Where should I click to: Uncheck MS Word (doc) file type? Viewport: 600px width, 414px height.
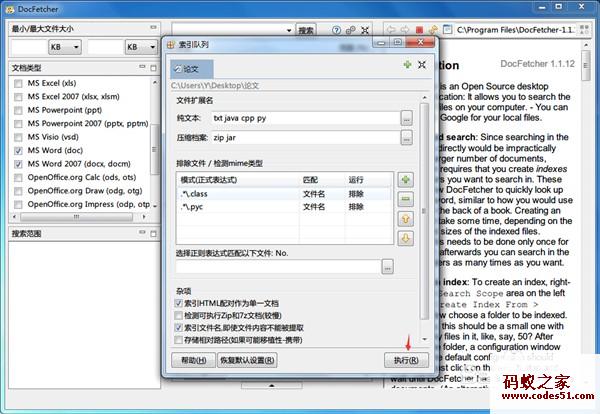(18, 151)
